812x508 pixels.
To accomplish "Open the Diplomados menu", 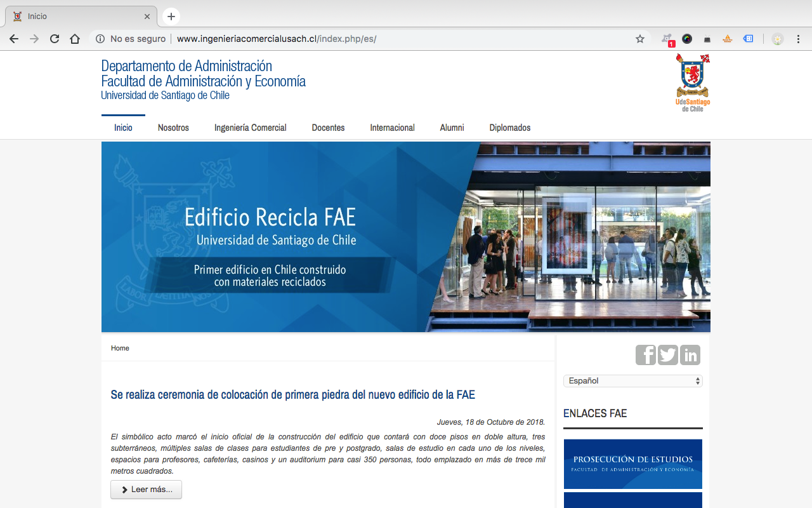I will [x=510, y=128].
